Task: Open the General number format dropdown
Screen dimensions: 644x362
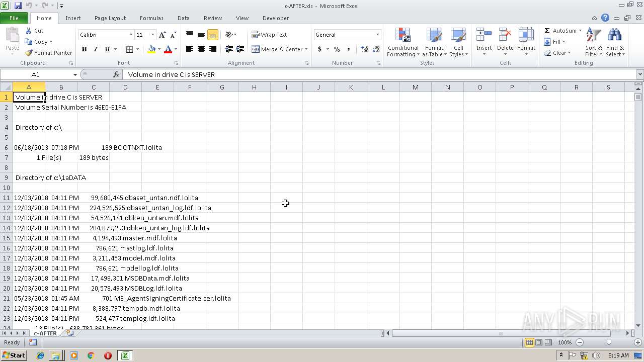Action: (x=377, y=35)
